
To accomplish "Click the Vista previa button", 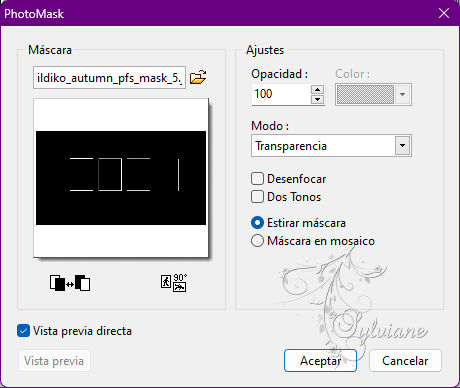I will pos(54,361).
